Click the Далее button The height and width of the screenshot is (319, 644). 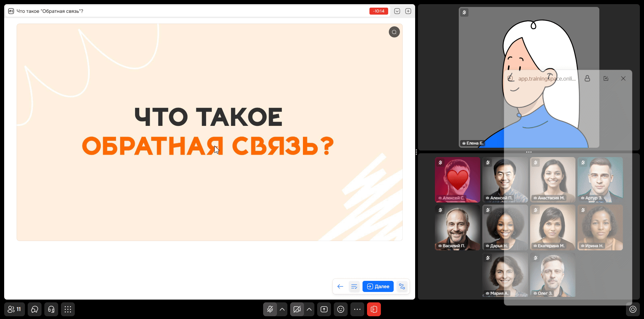tap(378, 286)
